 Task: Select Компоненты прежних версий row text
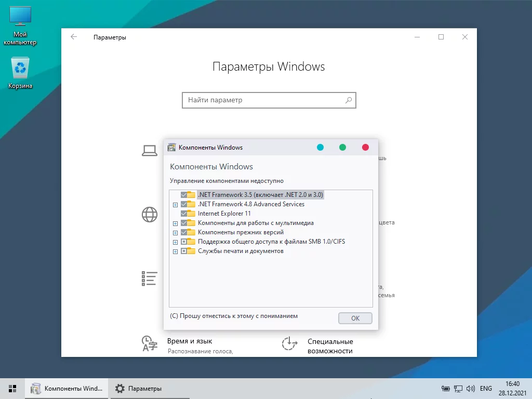[241, 232]
